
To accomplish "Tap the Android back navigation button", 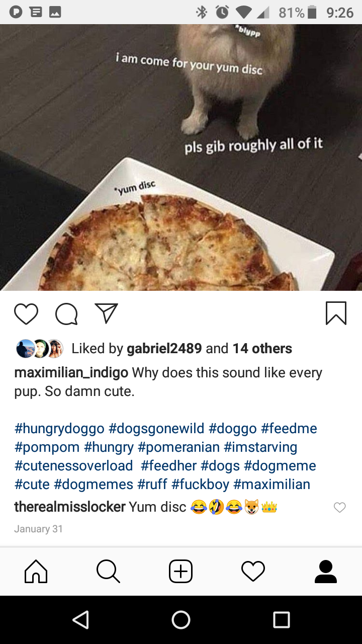I will coord(80,620).
